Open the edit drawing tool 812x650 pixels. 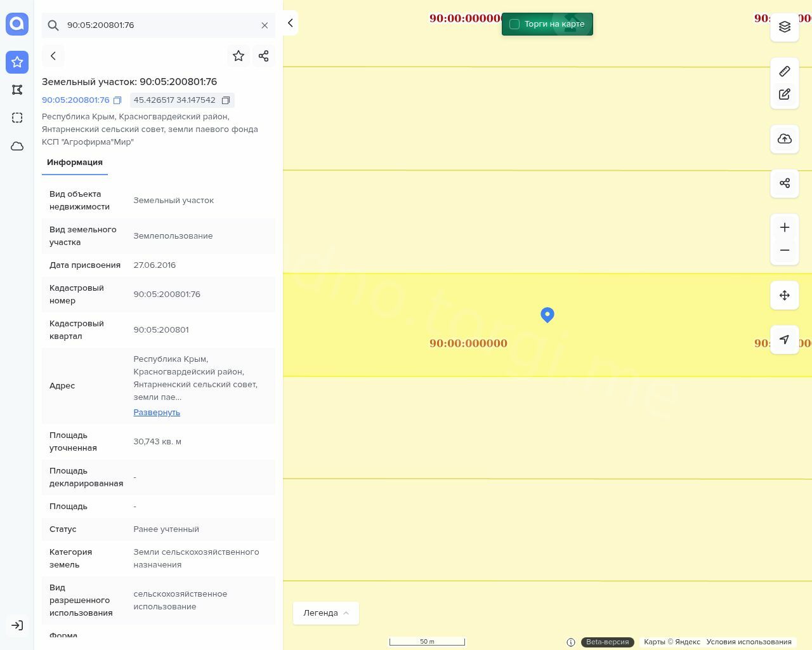tap(785, 95)
